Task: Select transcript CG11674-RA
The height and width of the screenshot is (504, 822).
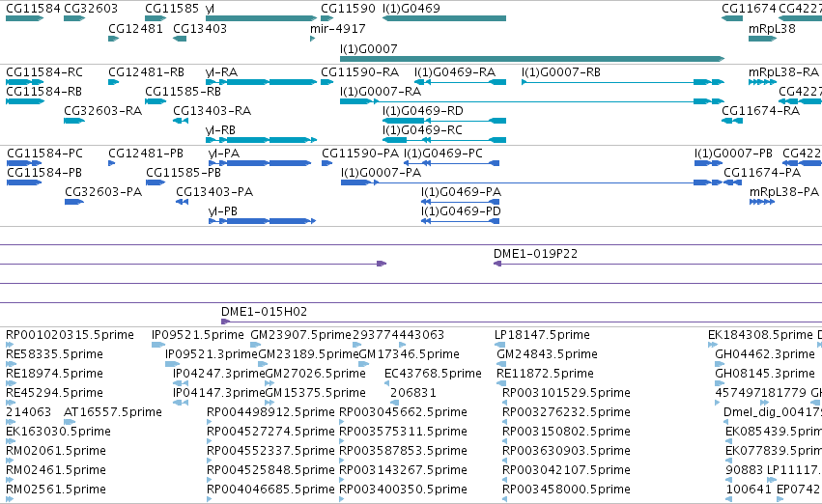Action: [x=732, y=121]
